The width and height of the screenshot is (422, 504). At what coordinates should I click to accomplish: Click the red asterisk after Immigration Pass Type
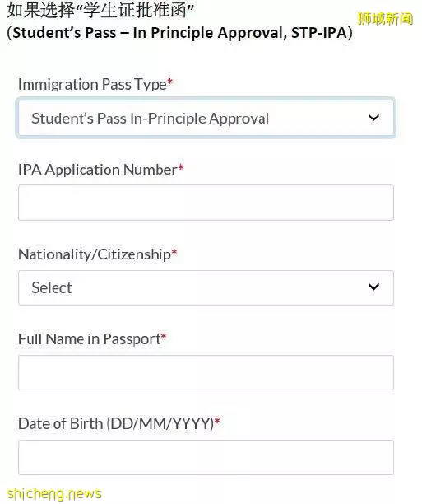pyautogui.click(x=170, y=82)
